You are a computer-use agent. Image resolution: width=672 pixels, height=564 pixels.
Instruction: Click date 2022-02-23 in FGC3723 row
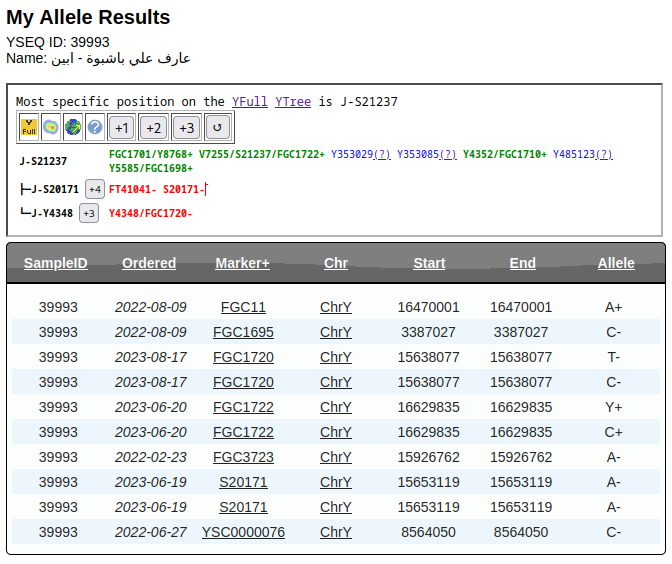150,457
